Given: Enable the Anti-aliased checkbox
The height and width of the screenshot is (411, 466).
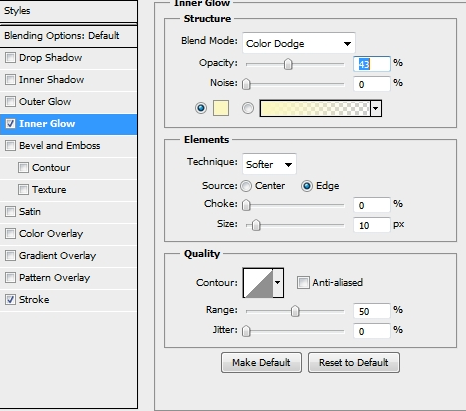Looking at the screenshot, I should tap(303, 283).
